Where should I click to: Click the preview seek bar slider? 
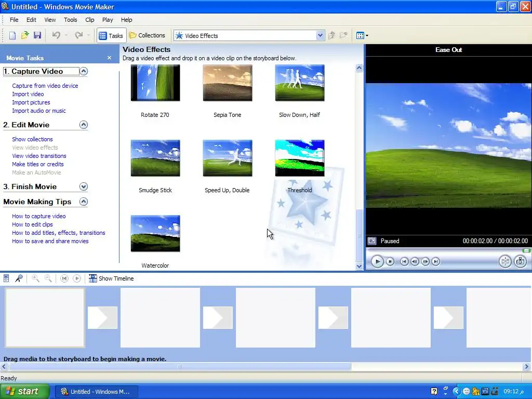point(526,251)
